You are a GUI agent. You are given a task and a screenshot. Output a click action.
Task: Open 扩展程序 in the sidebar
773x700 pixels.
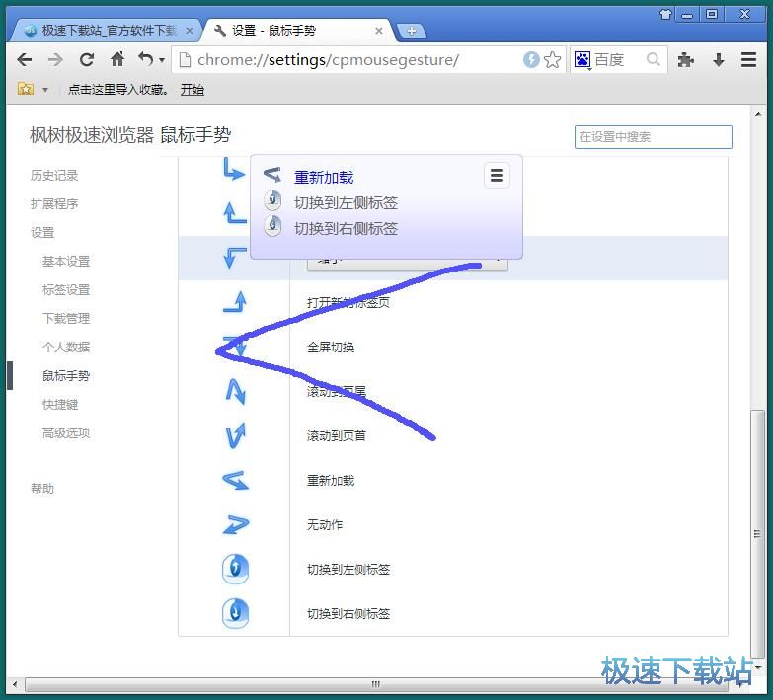click(x=54, y=203)
